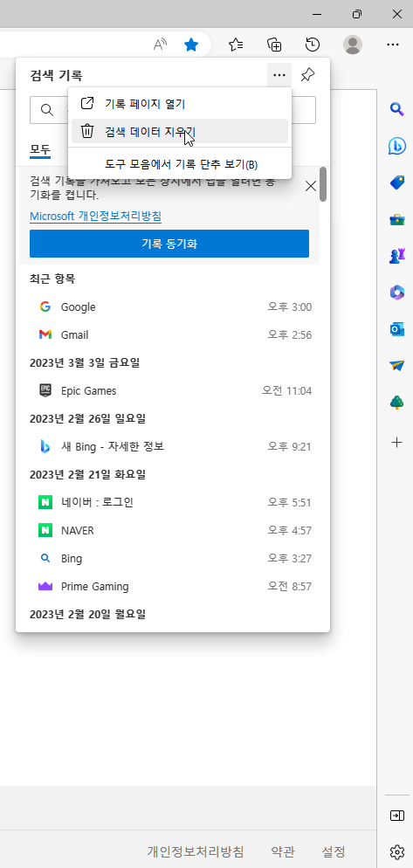Image resolution: width=413 pixels, height=868 pixels.
Task: Click the Read aloud icon in address bar
Action: [x=160, y=45]
